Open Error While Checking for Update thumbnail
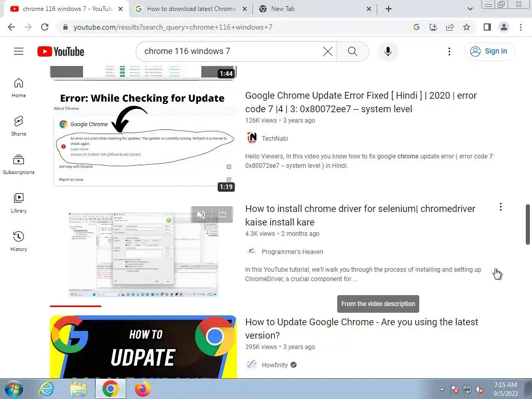532x399 pixels. tap(143, 140)
